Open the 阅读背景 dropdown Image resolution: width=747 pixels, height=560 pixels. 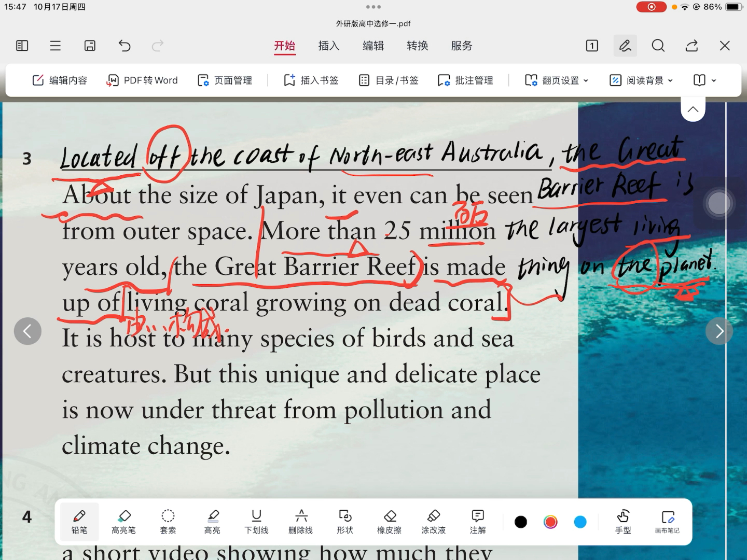tap(641, 80)
